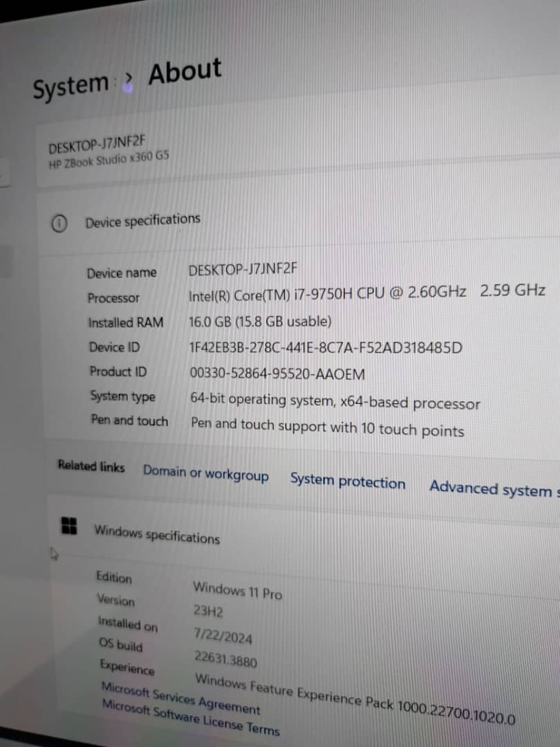This screenshot has width=560, height=747.
Task: Open System protection link
Action: pos(347,482)
